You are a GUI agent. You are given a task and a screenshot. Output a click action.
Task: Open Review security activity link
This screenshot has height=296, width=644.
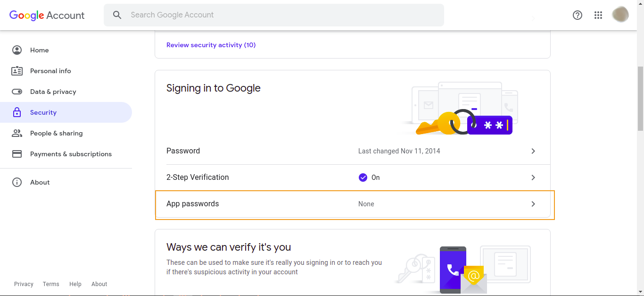point(211,45)
